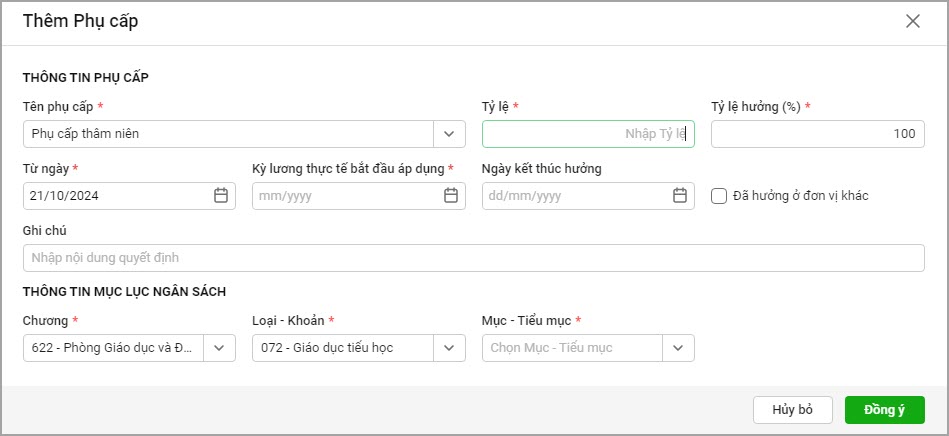Select the Từ ngày date text field
The image size is (949, 436).
pos(115,196)
